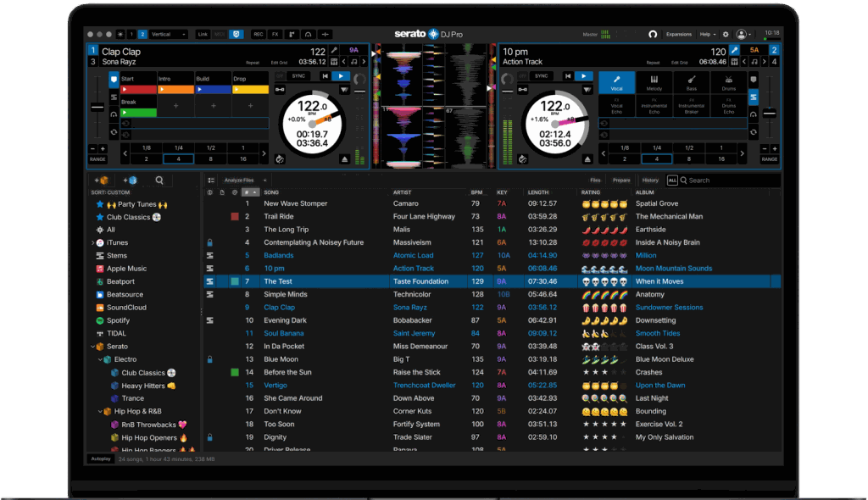Toggle library list view icon
Viewport: 868px width, 500px height.
click(x=211, y=180)
